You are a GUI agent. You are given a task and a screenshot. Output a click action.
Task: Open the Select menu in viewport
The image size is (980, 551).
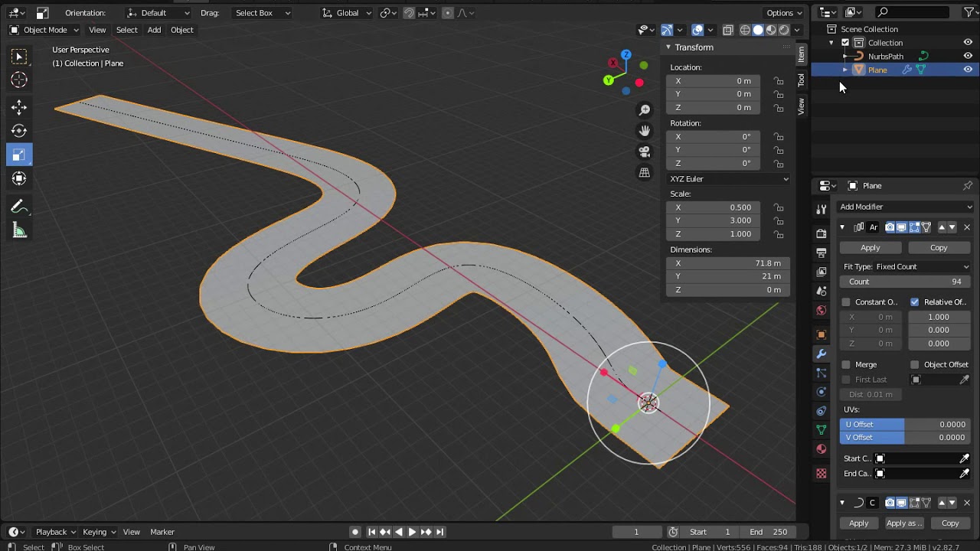[126, 30]
